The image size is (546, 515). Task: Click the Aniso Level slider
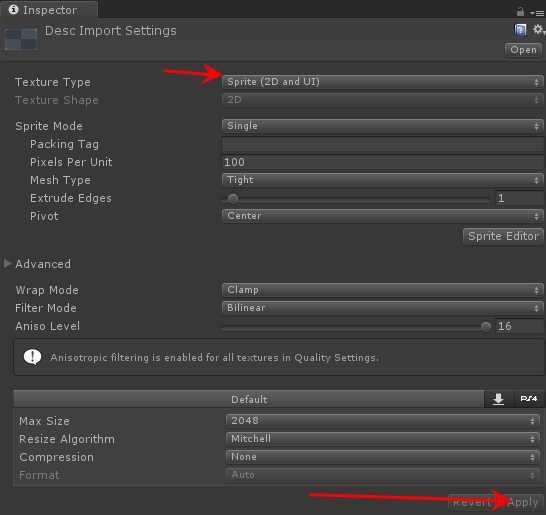click(x=357, y=326)
